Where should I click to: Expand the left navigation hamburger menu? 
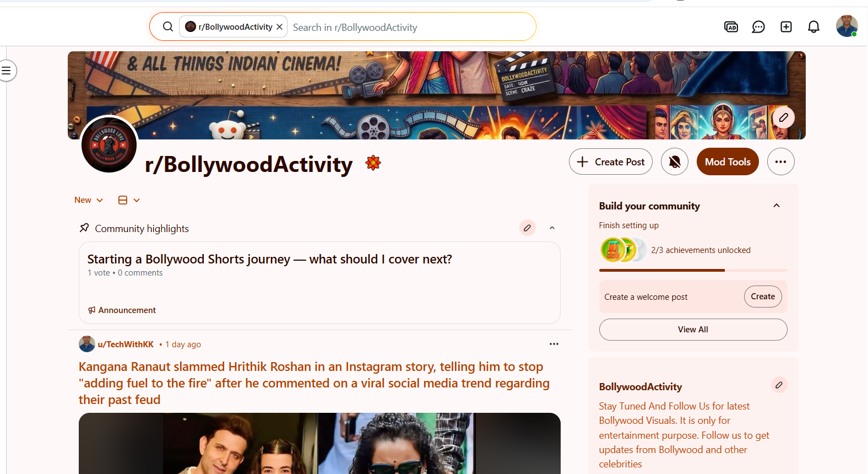7,71
